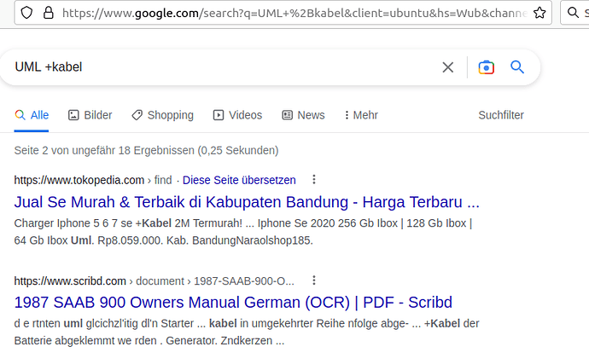Click the tracking protection shield icon
Viewport: 589px width, 364px height.
click(26, 13)
